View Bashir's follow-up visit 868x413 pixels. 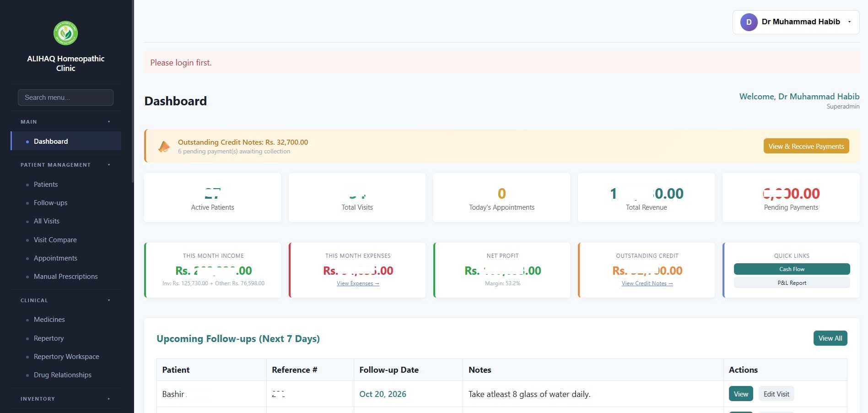pyautogui.click(x=741, y=394)
